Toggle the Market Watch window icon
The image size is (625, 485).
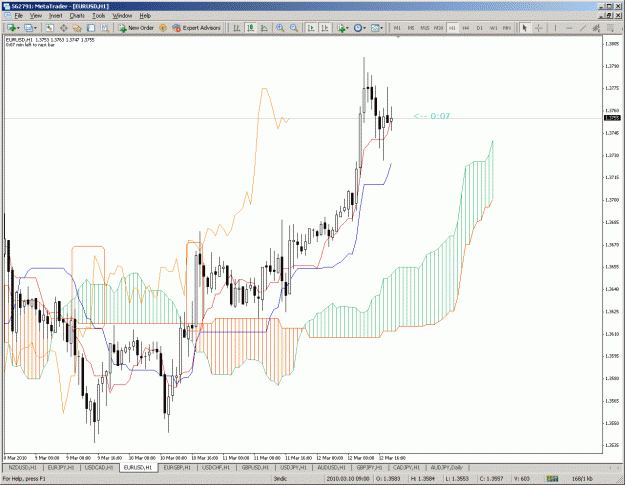tap(49, 28)
